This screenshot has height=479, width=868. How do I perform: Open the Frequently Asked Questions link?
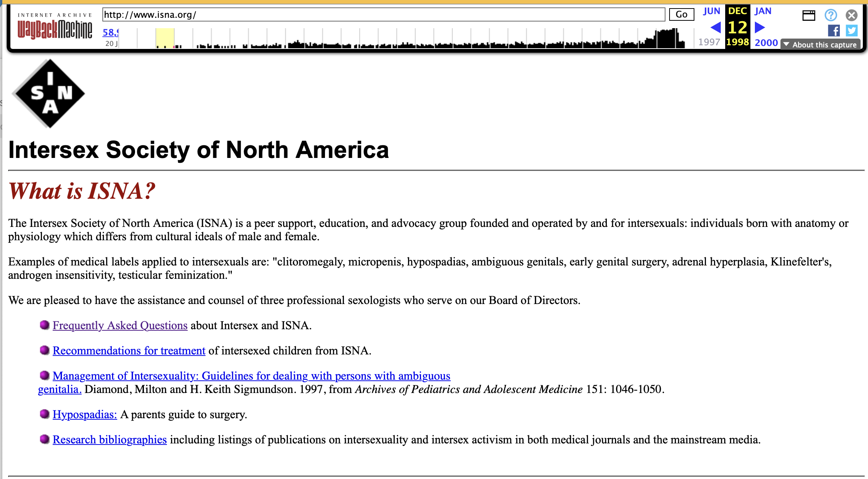(x=120, y=326)
